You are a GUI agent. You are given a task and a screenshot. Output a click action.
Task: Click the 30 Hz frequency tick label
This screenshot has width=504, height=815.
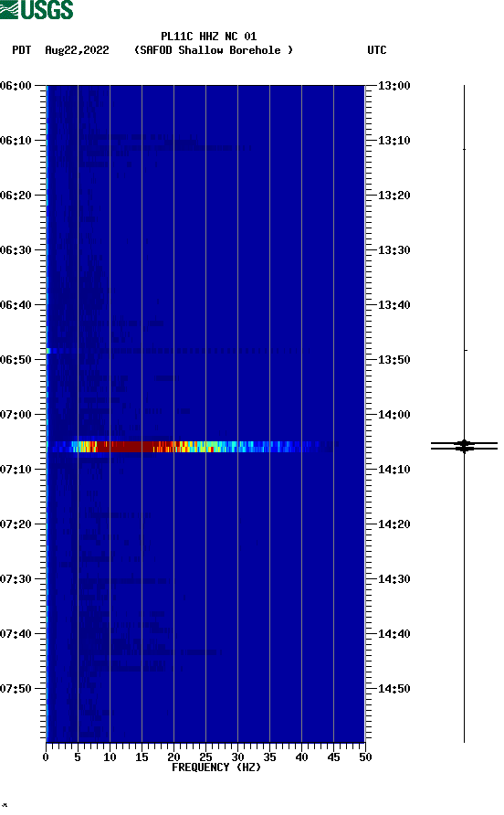238,757
